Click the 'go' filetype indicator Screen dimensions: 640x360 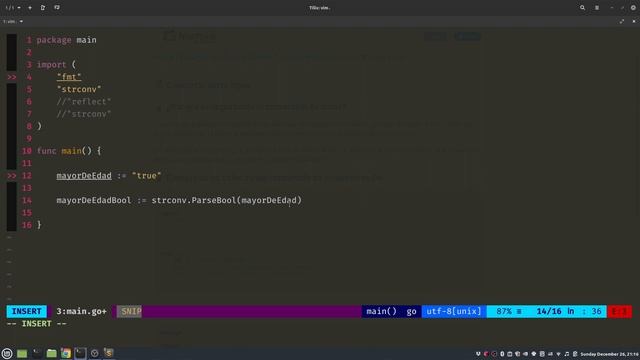(x=411, y=311)
